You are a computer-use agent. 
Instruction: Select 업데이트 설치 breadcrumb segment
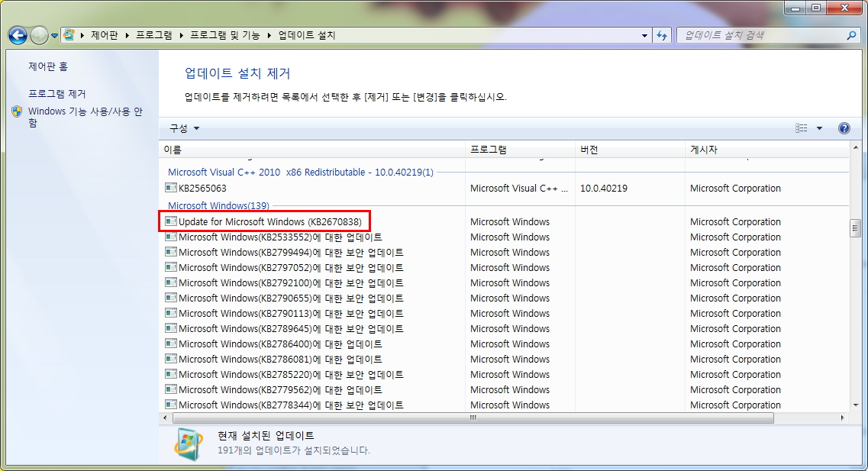(307, 35)
